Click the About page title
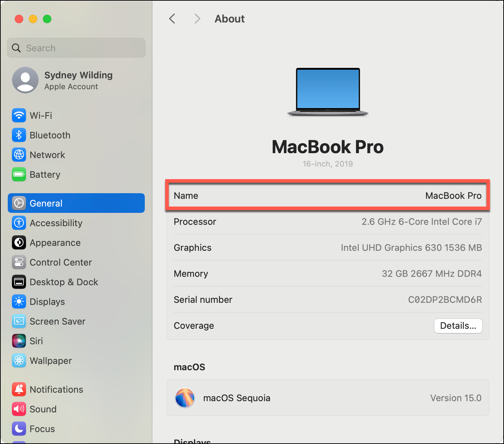 coord(230,19)
